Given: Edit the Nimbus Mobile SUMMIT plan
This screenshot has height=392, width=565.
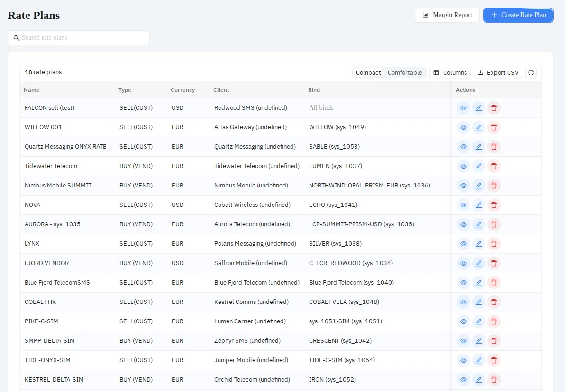Looking at the screenshot, I should (479, 186).
